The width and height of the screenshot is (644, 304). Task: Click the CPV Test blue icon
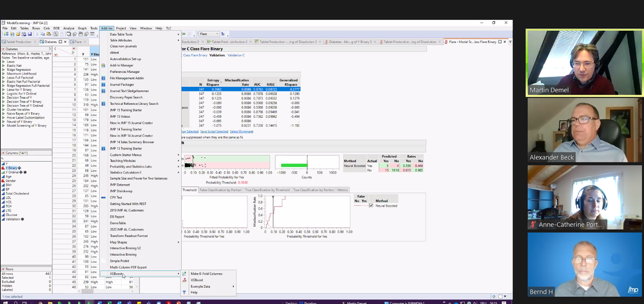(x=104, y=197)
